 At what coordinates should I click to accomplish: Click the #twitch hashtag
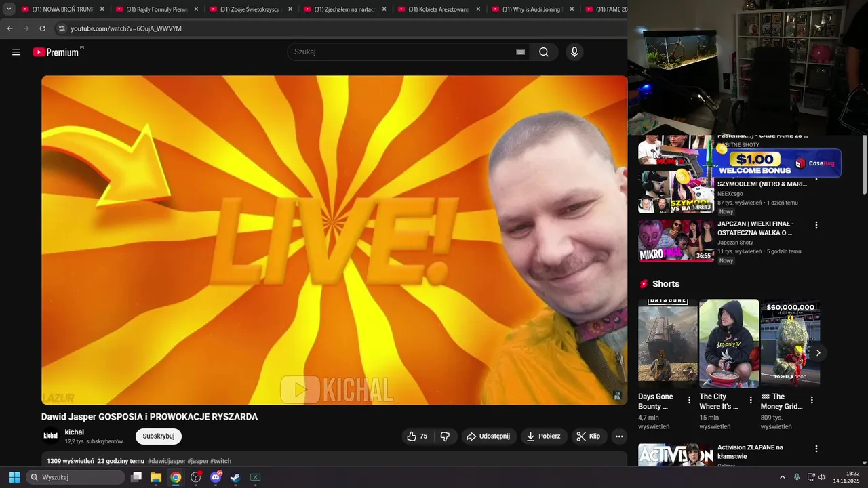(x=220, y=461)
